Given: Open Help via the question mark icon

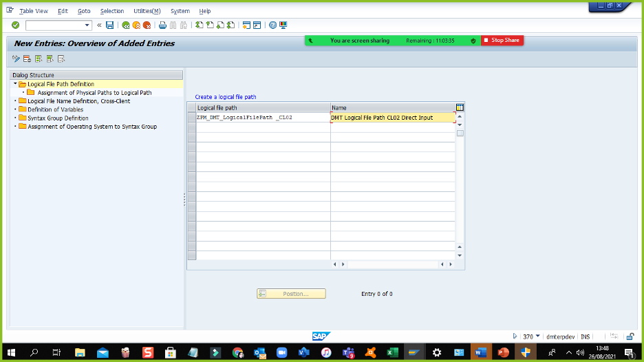Looking at the screenshot, I should coord(272,25).
